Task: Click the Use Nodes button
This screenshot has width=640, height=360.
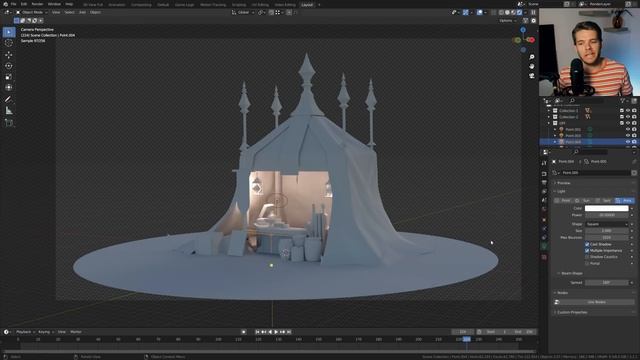Action: [x=596, y=302]
